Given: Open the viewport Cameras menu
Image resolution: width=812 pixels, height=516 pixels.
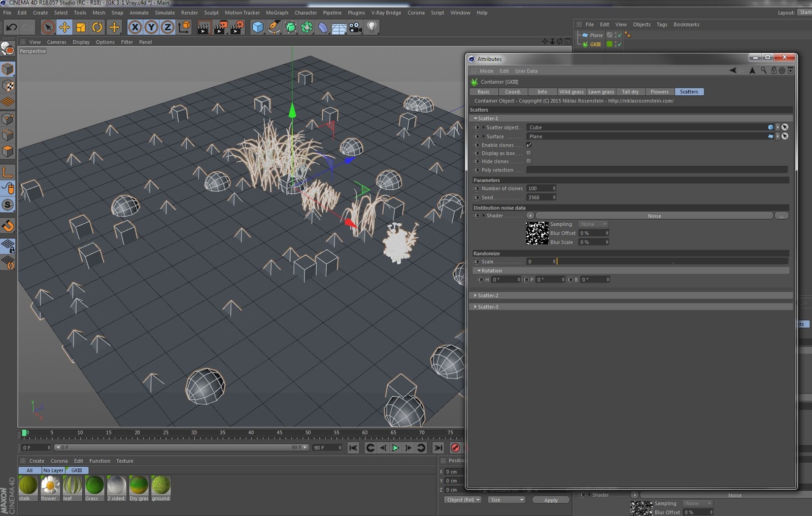Looking at the screenshot, I should tap(57, 42).
